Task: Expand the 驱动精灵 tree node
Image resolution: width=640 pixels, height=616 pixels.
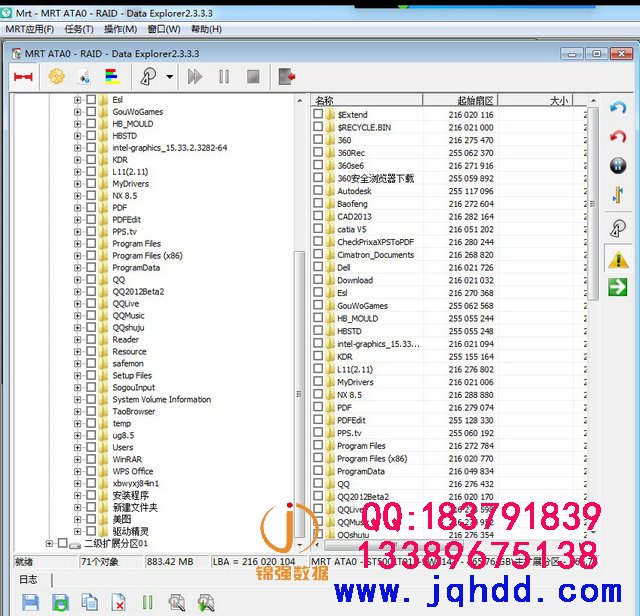Action: click(x=77, y=531)
